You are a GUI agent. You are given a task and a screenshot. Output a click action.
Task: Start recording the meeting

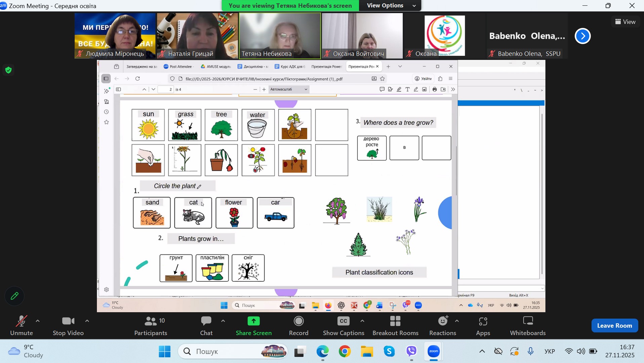click(x=298, y=326)
